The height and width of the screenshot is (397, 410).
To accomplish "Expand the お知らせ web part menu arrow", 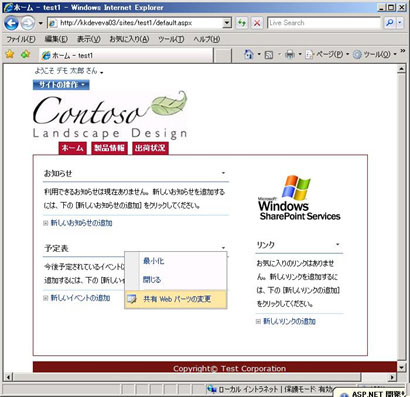I will point(223,173).
